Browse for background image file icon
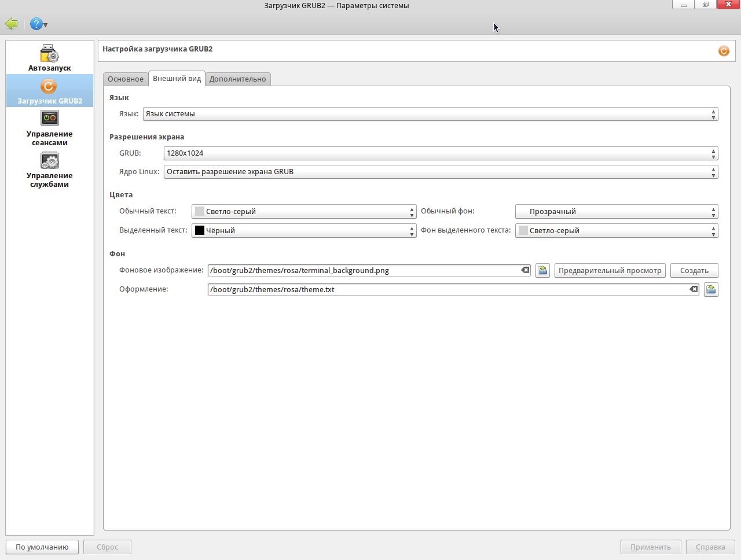 [542, 270]
